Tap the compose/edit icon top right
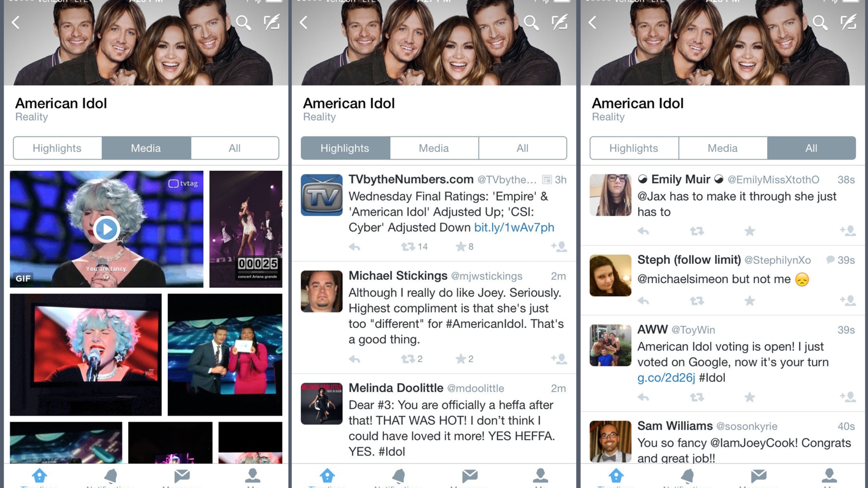This screenshot has width=868, height=488. [x=849, y=23]
